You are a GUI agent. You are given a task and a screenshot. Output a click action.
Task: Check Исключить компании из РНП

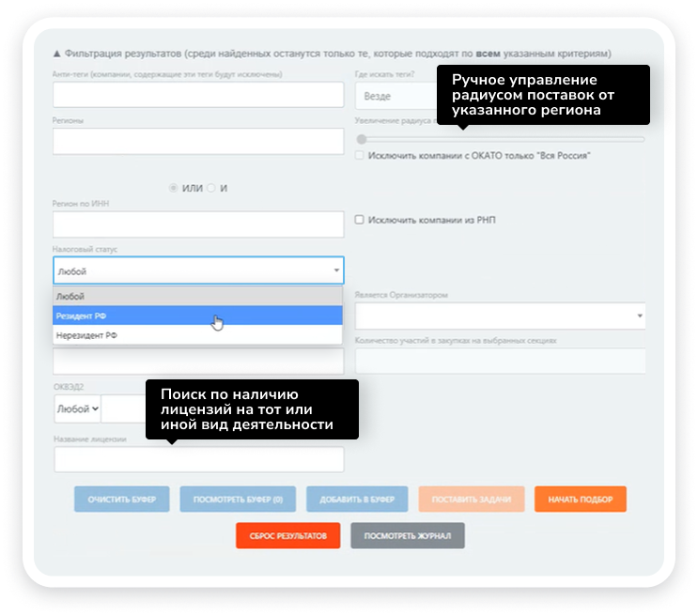360,220
